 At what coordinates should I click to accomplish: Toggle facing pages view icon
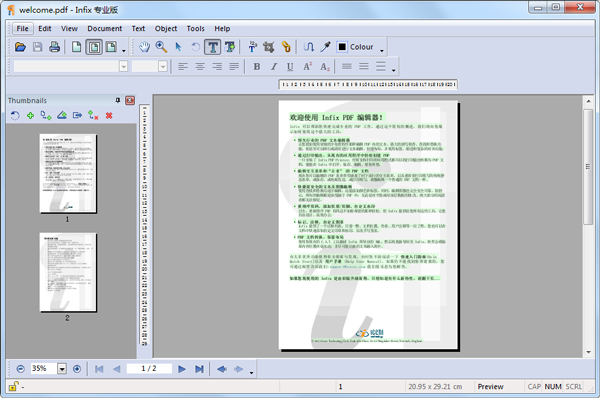[111, 47]
